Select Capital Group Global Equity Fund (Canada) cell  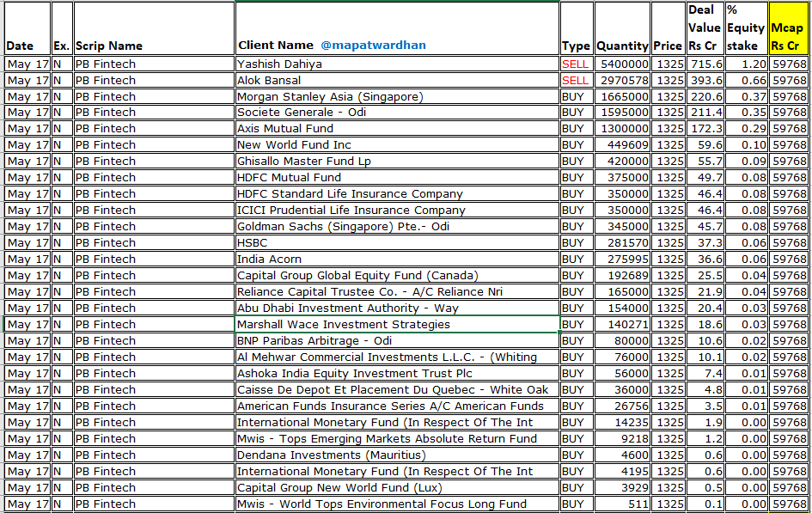[397, 275]
